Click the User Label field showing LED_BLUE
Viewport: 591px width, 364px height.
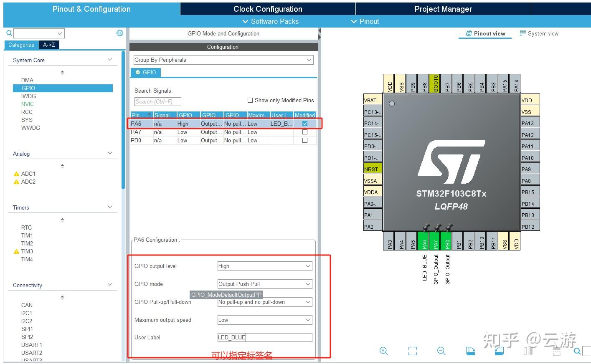264,337
